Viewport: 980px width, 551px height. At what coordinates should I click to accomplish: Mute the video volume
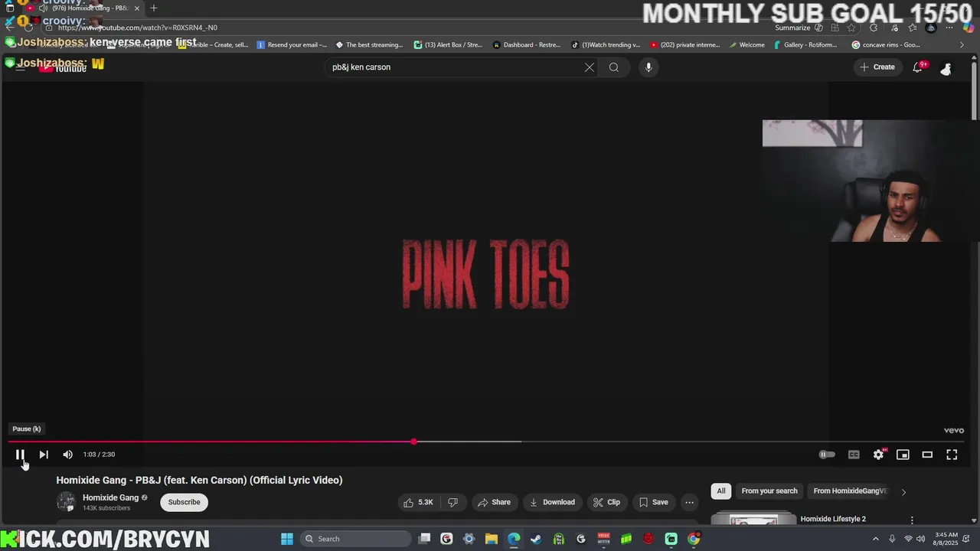click(67, 455)
